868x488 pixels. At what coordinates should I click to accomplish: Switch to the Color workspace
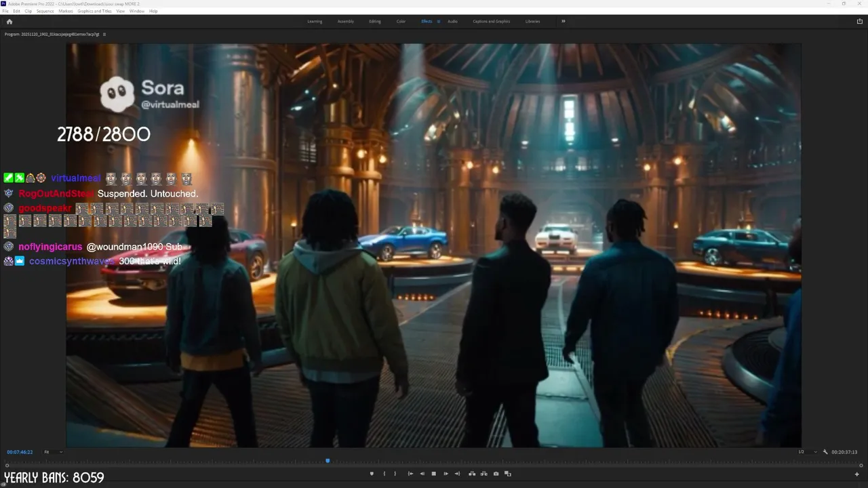point(401,22)
